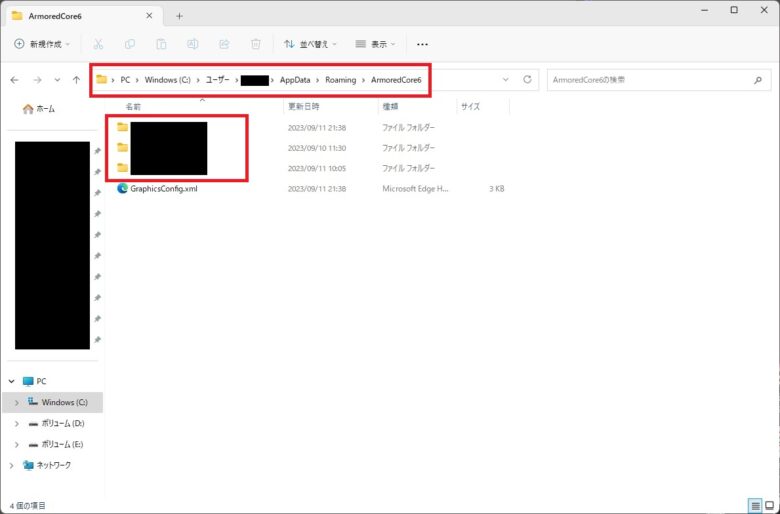
Task: Expand the ボリューム (D:) tree node
Action: point(16,423)
